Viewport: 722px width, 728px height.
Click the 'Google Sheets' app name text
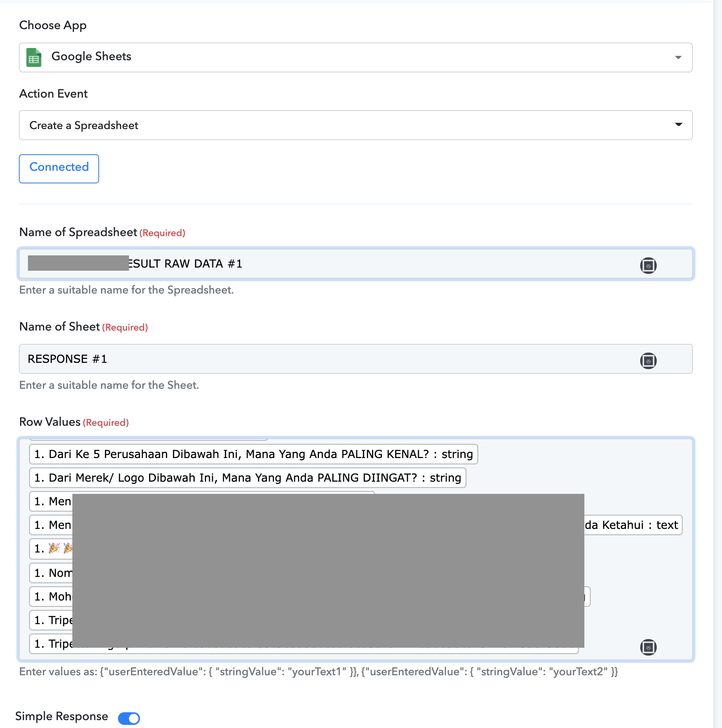coord(91,57)
